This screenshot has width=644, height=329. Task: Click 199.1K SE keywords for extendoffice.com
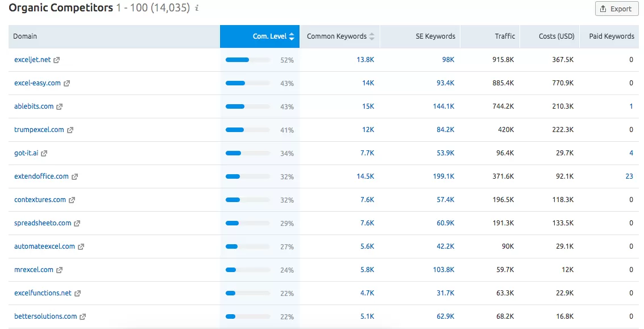[x=443, y=176]
